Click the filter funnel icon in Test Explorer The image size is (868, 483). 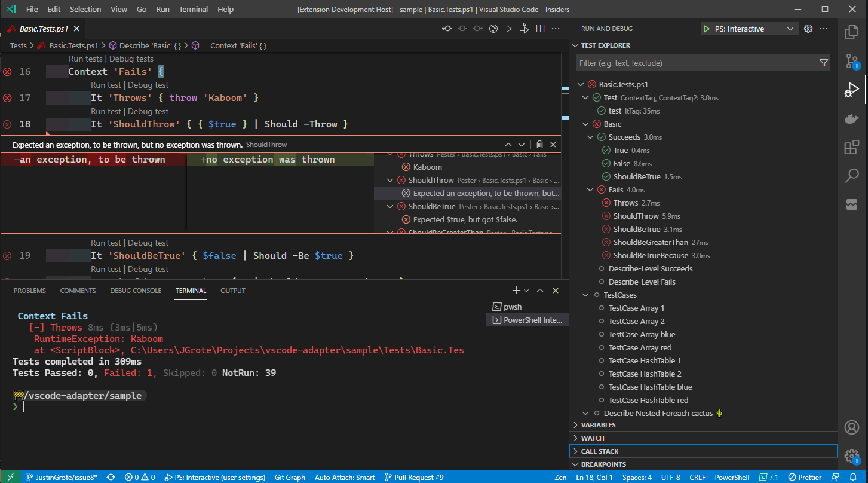(823, 63)
